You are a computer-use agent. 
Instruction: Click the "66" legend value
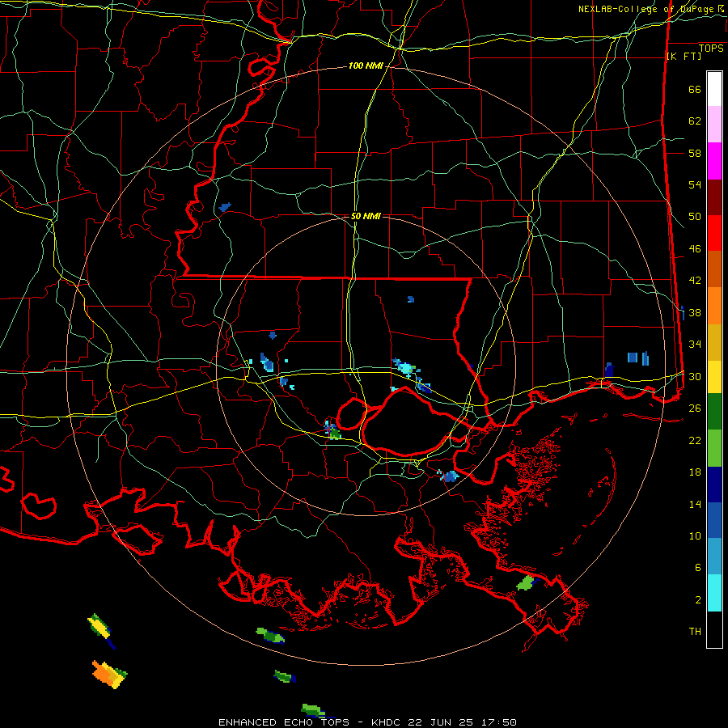point(695,89)
